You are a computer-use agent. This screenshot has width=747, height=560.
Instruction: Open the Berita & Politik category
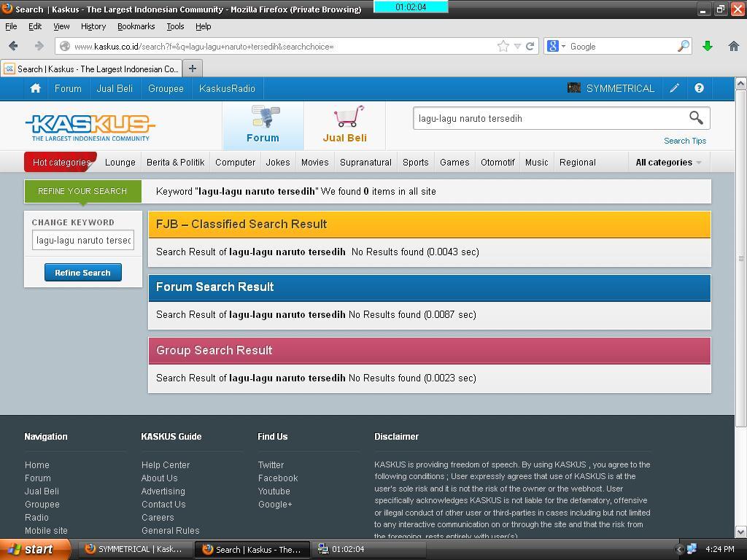(x=175, y=163)
